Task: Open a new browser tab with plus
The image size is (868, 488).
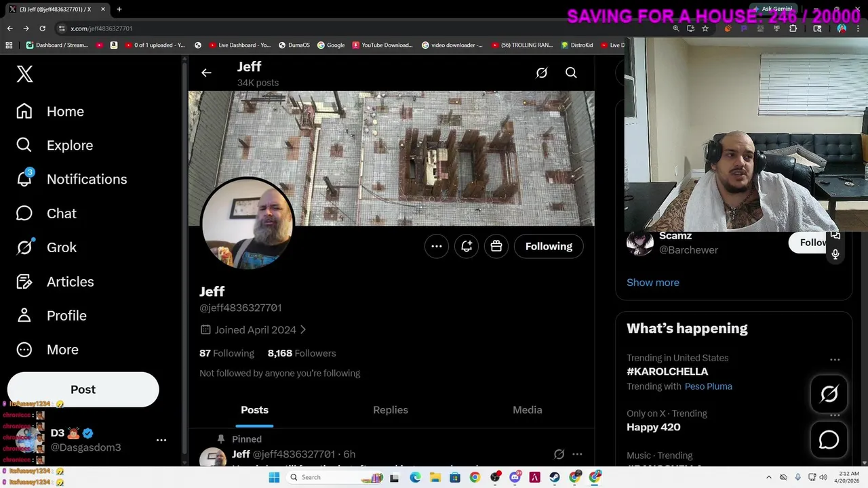Action: (x=119, y=9)
